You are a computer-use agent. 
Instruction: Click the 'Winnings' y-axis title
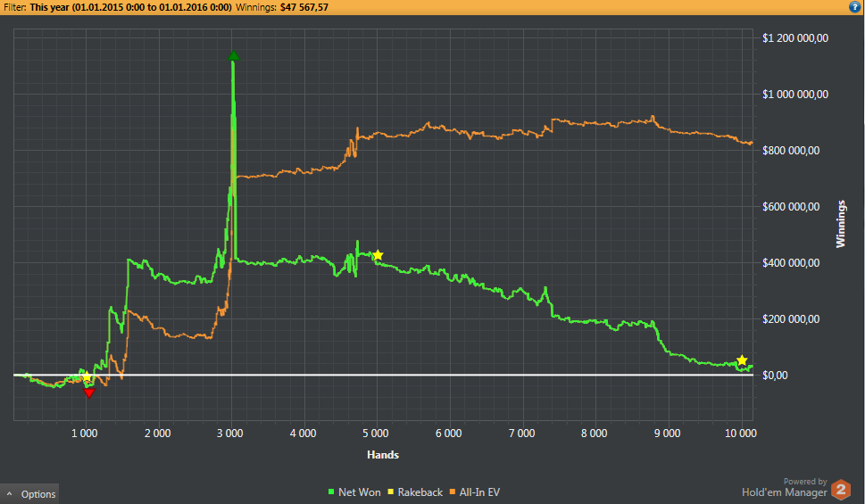coord(840,224)
